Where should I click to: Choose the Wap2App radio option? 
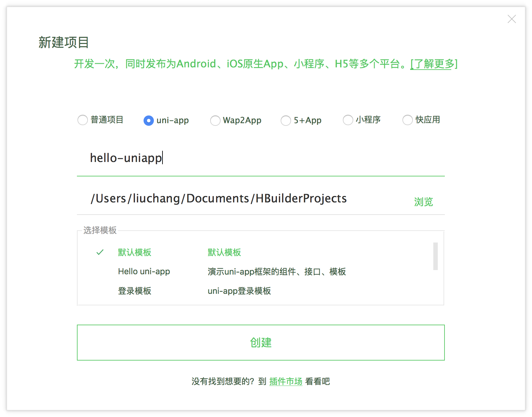click(x=215, y=120)
